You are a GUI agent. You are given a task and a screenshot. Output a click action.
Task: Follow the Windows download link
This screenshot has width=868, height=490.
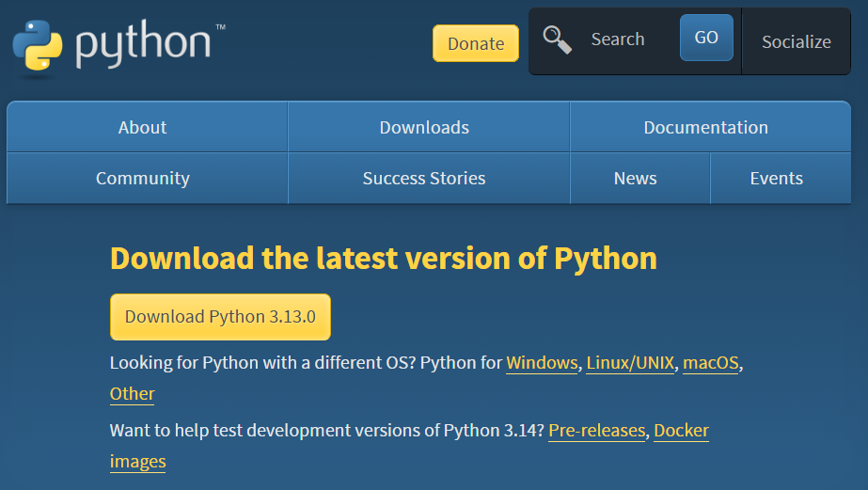542,362
